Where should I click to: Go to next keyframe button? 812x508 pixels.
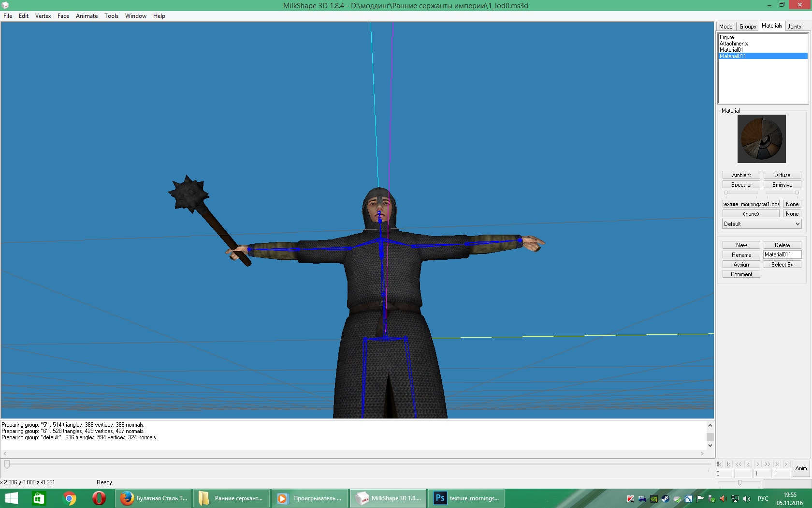pyautogui.click(x=777, y=464)
